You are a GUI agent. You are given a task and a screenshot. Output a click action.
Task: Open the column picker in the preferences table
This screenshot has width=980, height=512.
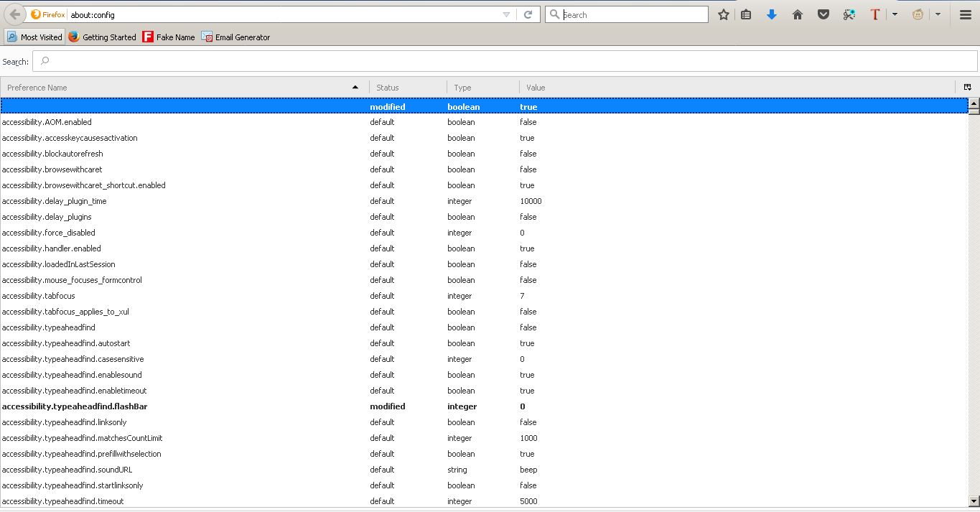pyautogui.click(x=967, y=86)
